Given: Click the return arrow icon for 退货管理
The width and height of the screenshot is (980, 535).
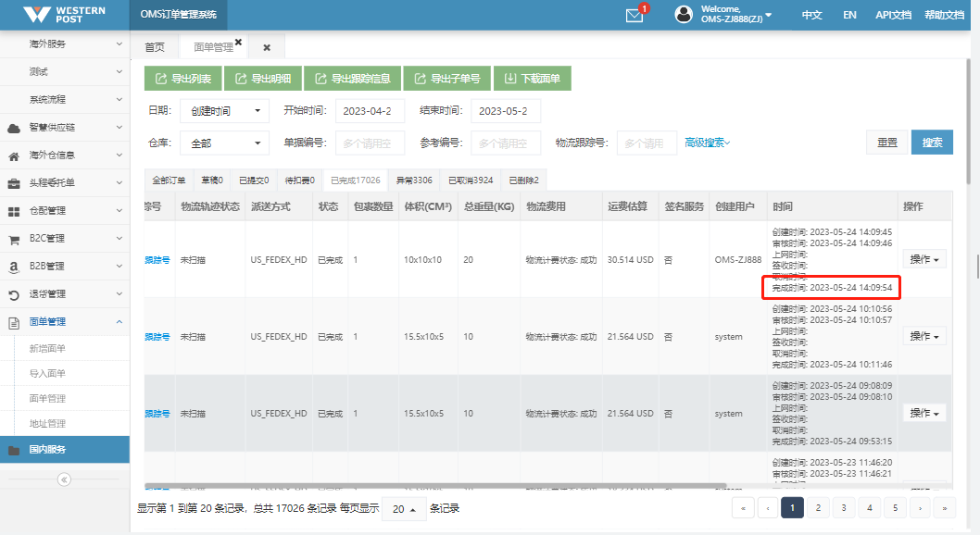Looking at the screenshot, I should coord(14,294).
